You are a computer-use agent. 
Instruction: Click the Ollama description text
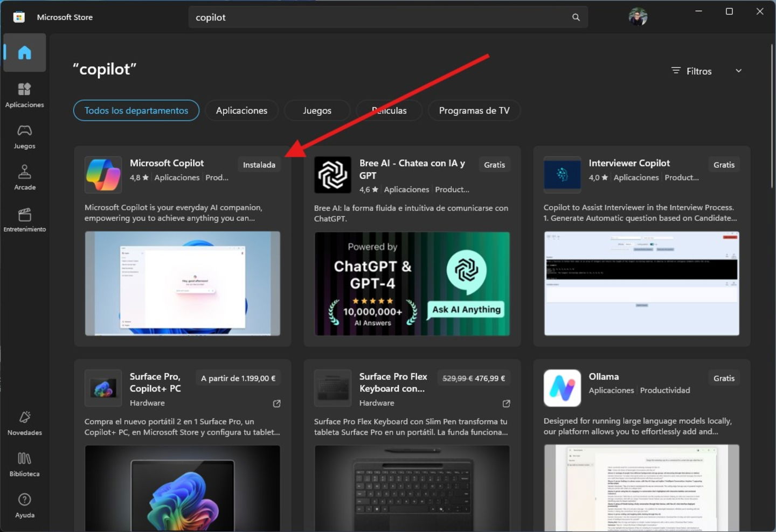pyautogui.click(x=638, y=426)
